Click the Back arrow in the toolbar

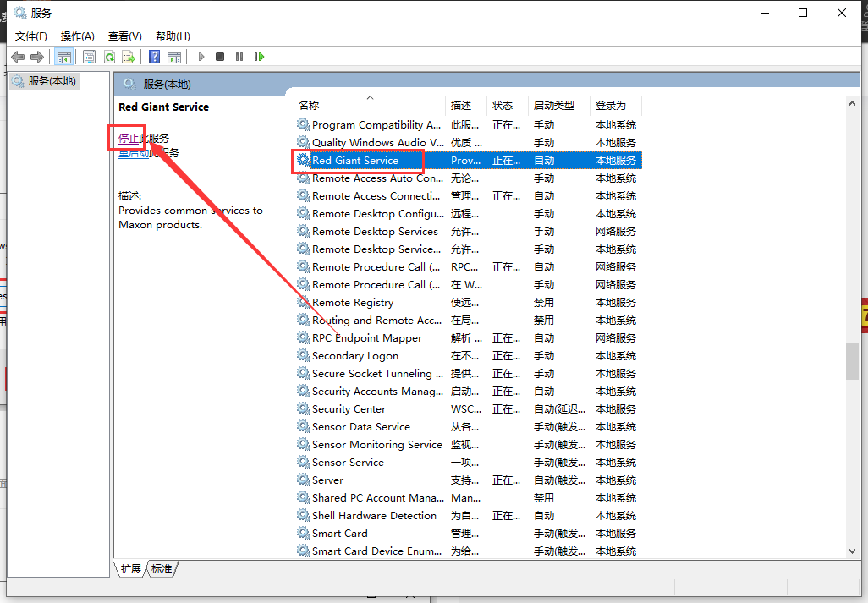coord(19,57)
